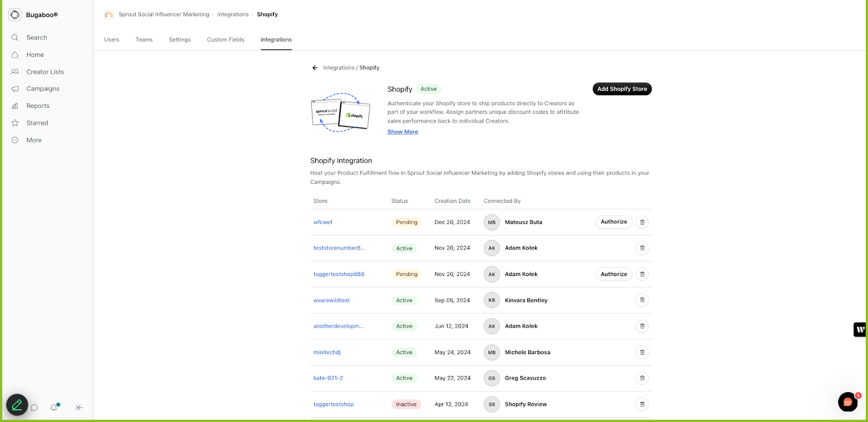This screenshot has width=868, height=422.
Task: Click Integrations in top breadcrumb
Action: point(233,15)
